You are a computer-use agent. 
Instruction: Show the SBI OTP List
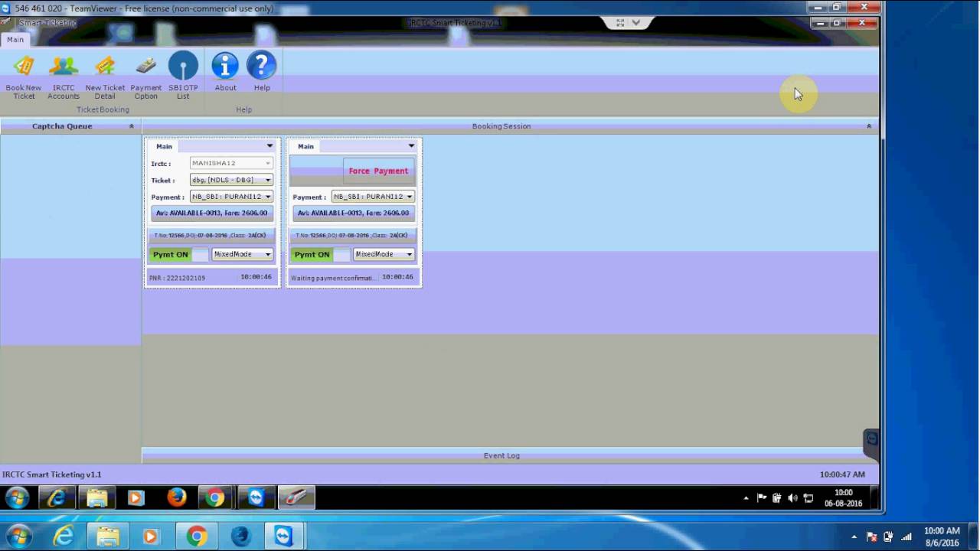pos(183,77)
